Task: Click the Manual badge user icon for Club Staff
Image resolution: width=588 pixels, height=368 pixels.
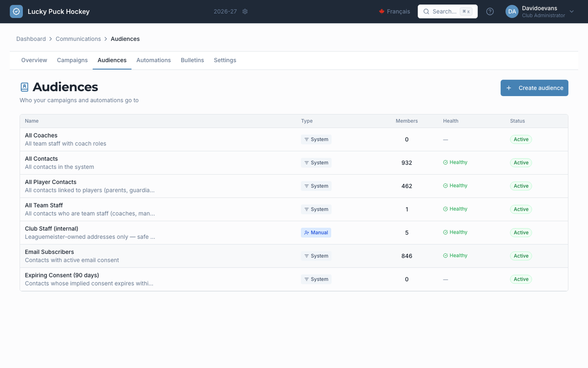Action: point(306,233)
